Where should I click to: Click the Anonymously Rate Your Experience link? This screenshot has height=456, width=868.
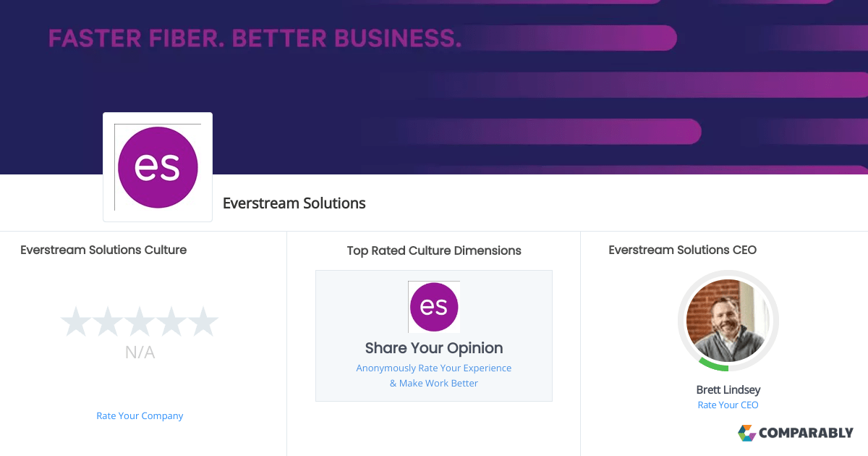click(x=433, y=368)
